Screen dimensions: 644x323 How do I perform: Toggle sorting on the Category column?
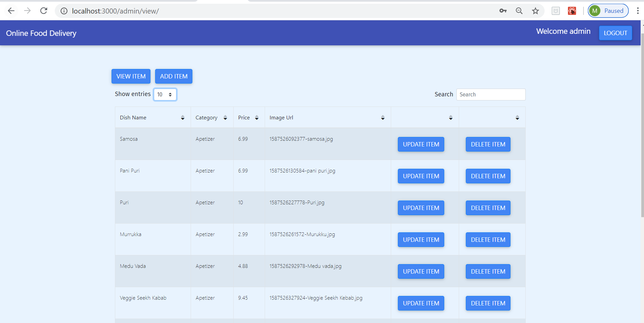pos(225,118)
